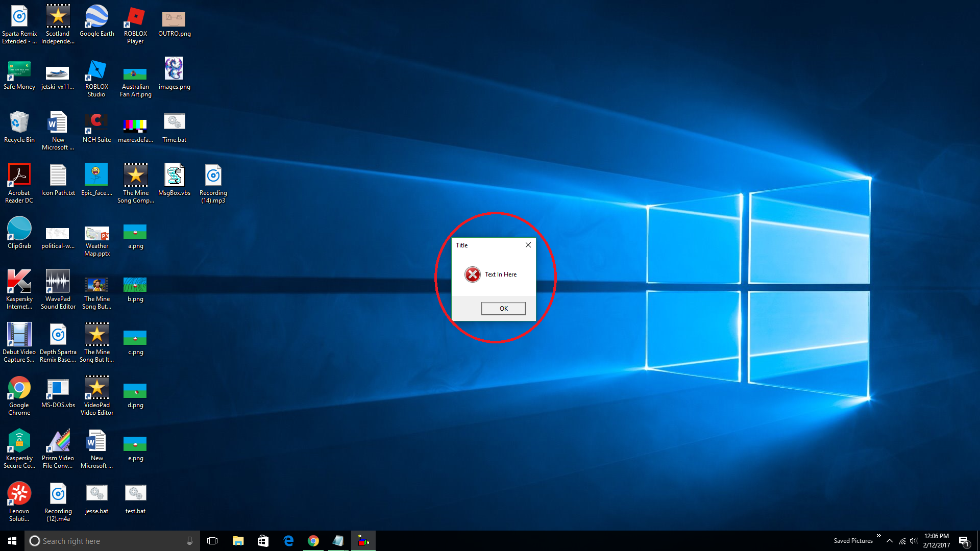Select VideoPad Video Editor shortcut

pyautogui.click(x=97, y=396)
